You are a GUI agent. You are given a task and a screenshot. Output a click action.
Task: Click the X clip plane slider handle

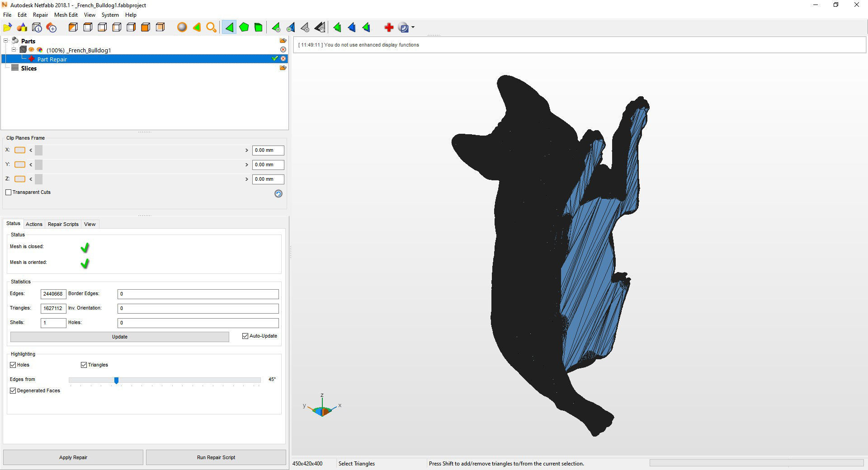pos(38,150)
